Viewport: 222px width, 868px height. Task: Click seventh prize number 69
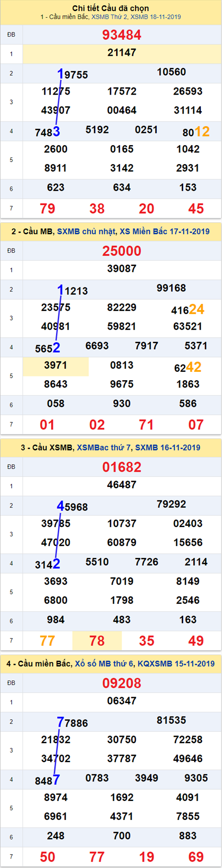click(196, 857)
